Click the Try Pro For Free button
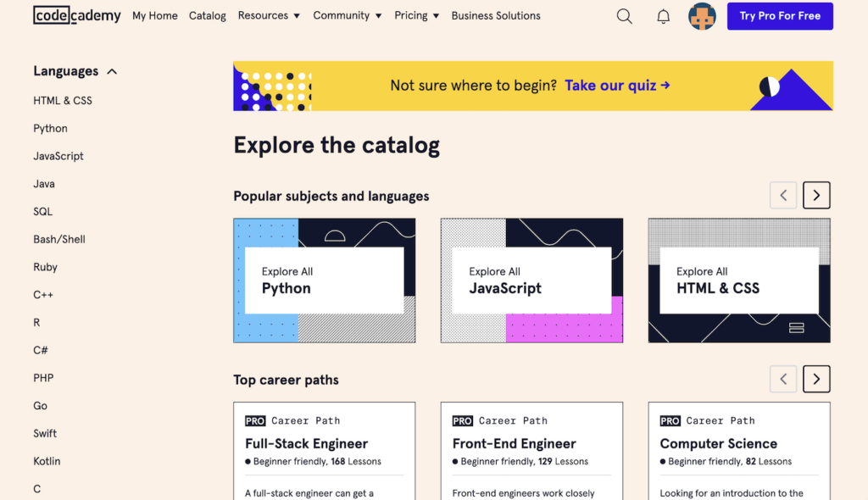The image size is (868, 500). click(x=779, y=15)
